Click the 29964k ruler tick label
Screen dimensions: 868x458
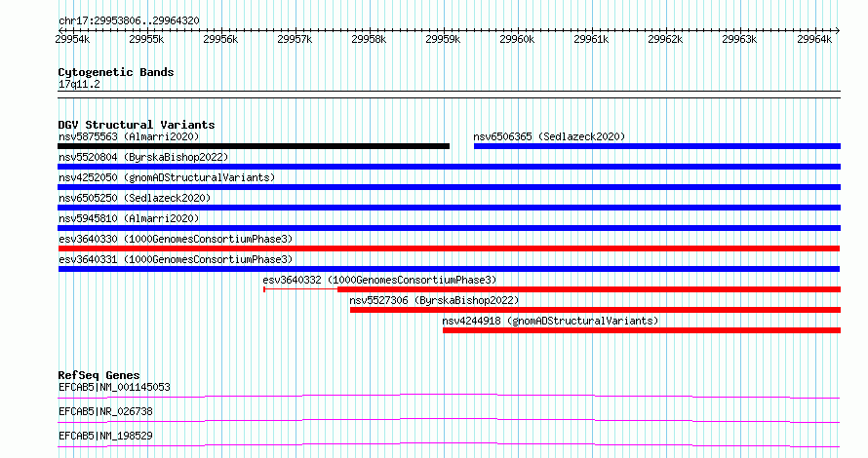click(x=814, y=39)
